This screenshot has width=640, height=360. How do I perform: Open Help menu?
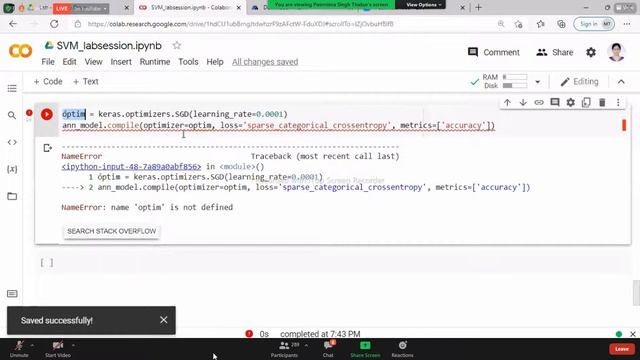coord(215,62)
